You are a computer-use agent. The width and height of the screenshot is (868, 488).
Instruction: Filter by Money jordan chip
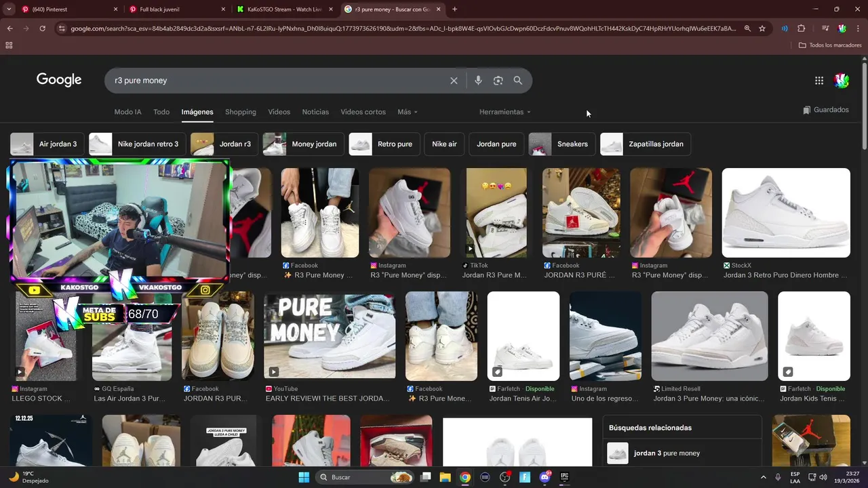pyautogui.click(x=303, y=144)
